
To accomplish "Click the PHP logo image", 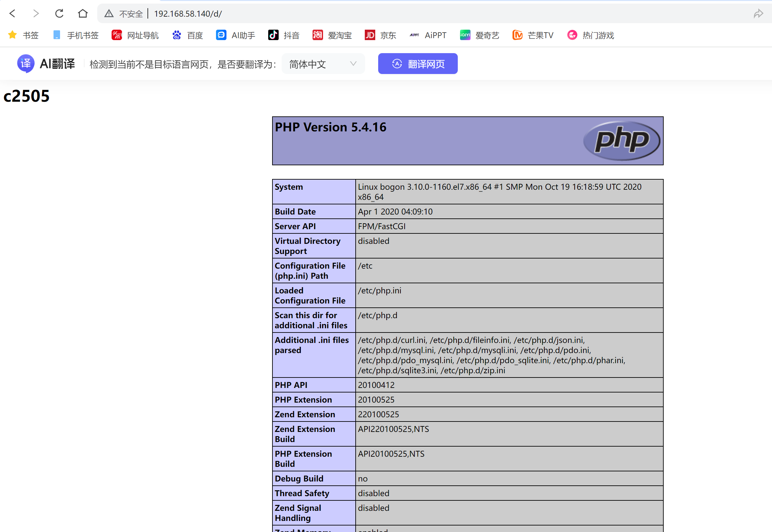I will coord(622,140).
